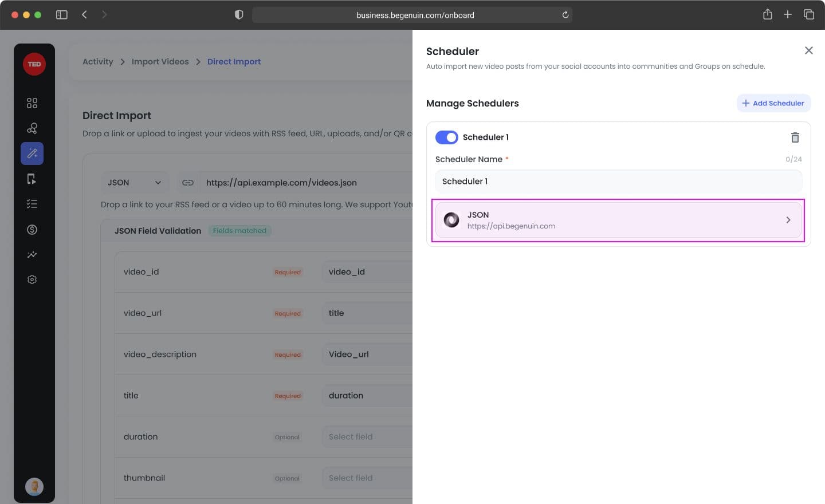Select Direct Import breadcrumb
The width and height of the screenshot is (825, 504).
[x=234, y=62]
